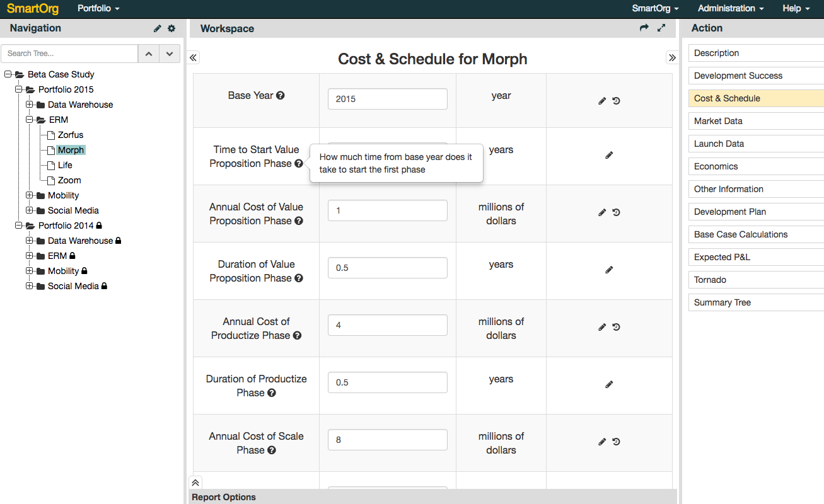
Task: Collapse the ERM folder in Portfolio 2015
Action: (x=30, y=120)
